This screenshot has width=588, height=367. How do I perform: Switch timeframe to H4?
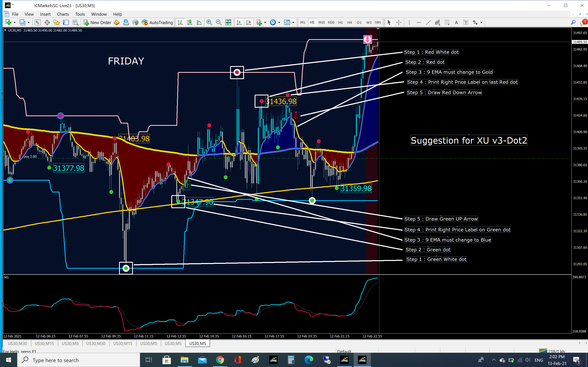click(x=349, y=23)
